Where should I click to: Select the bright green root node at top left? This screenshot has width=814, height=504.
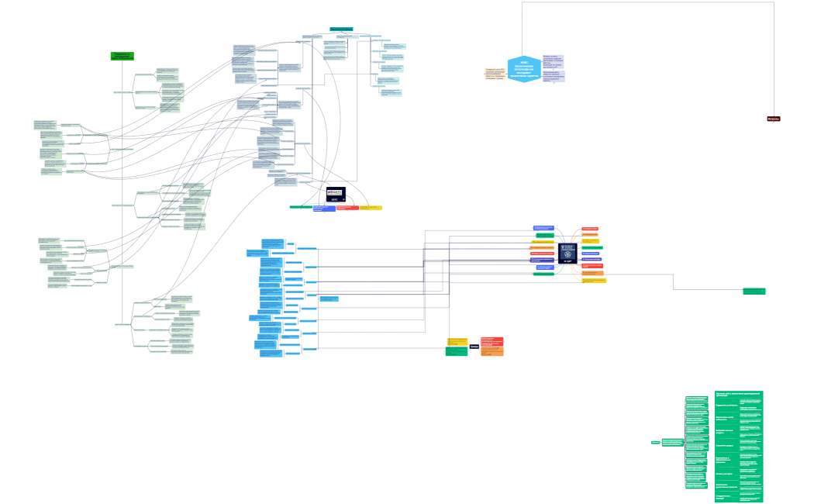click(x=122, y=56)
